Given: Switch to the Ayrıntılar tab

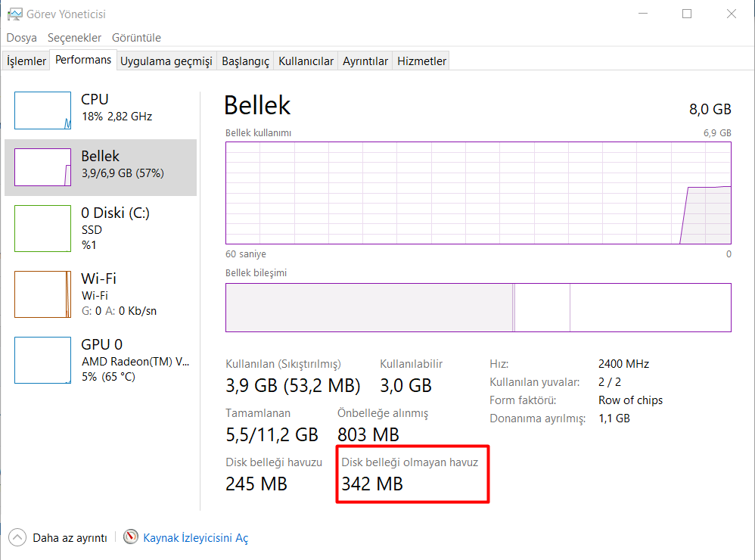Looking at the screenshot, I should 365,61.
